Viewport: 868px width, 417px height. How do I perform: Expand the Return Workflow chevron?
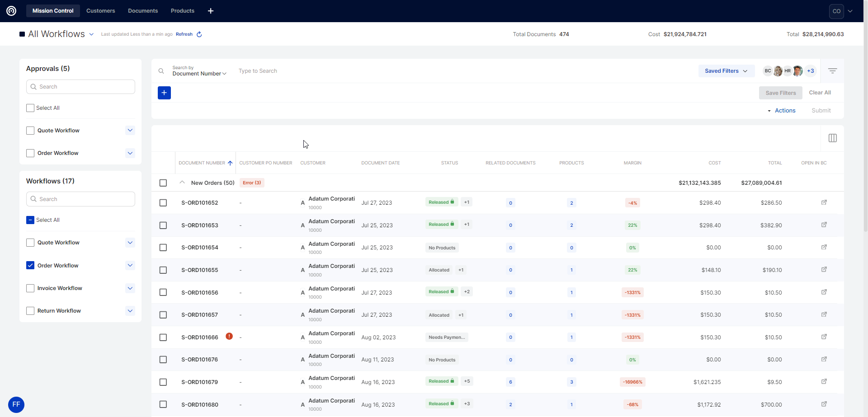pos(130,311)
